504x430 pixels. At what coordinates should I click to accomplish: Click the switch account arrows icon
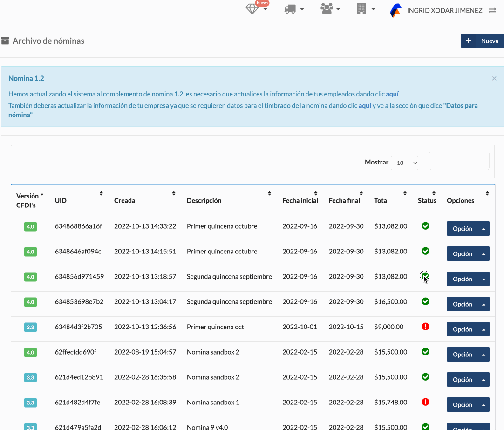[492, 11]
